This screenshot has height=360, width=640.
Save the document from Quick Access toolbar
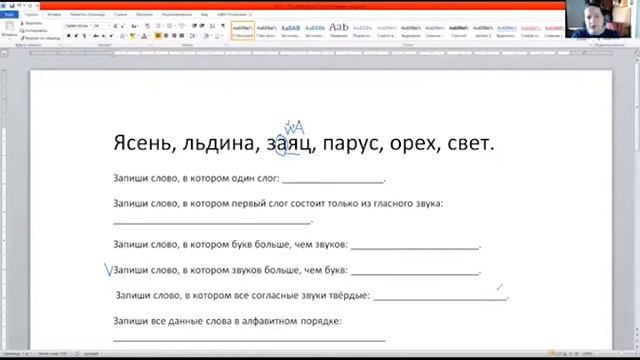11,6
